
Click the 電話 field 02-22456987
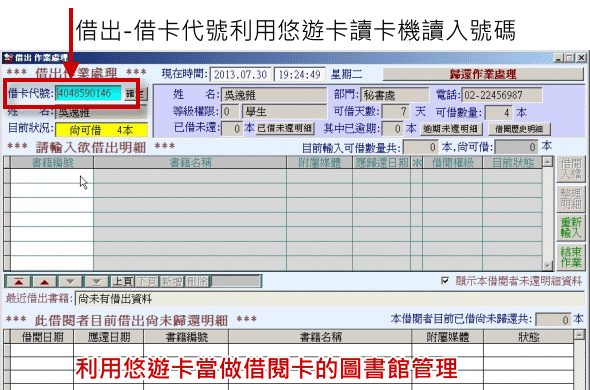pyautogui.click(x=502, y=95)
